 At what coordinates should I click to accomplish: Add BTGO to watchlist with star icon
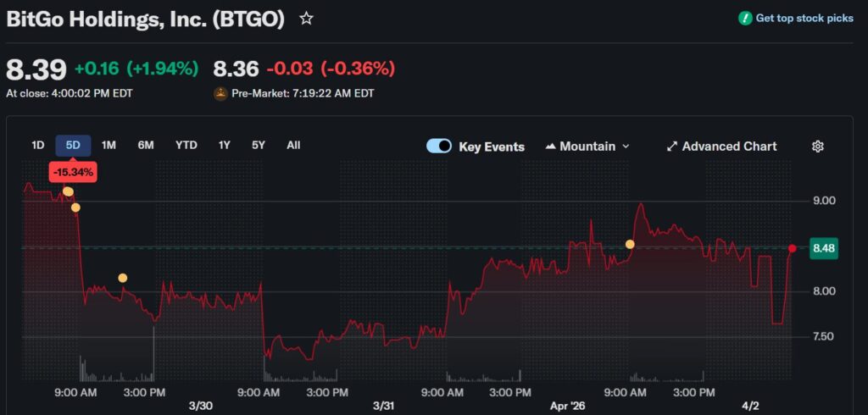click(307, 19)
